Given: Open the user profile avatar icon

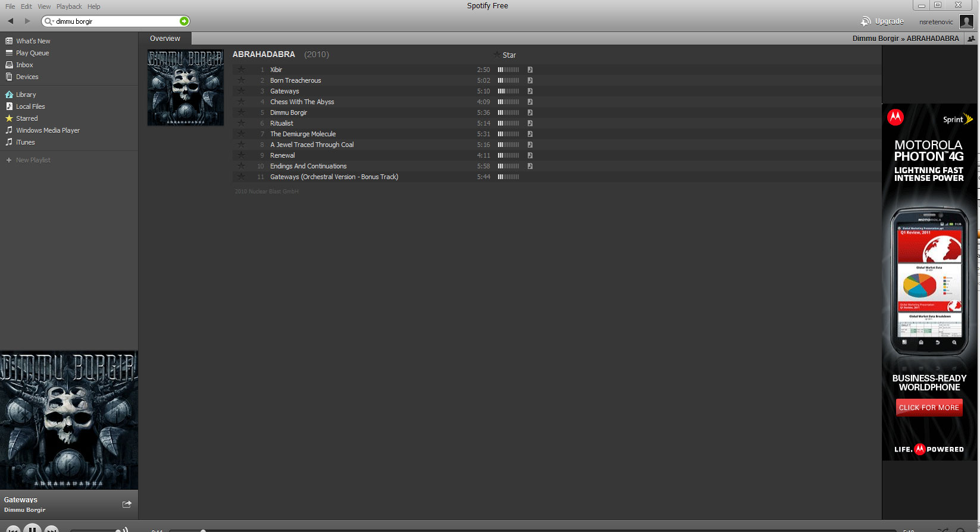Looking at the screenshot, I should [967, 22].
